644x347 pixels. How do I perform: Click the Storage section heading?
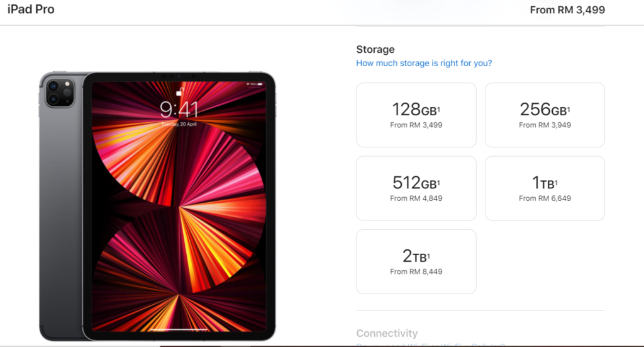(375, 49)
